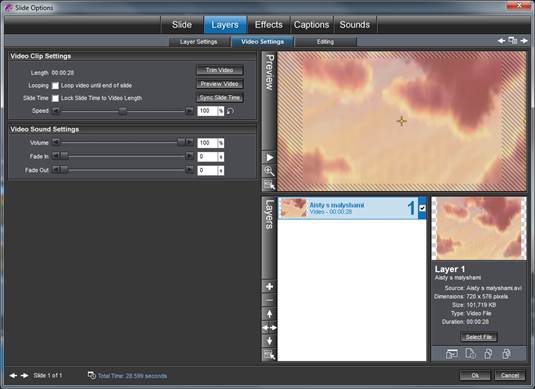Move layer up with up arrow
This screenshot has height=389, width=535.
[x=270, y=314]
